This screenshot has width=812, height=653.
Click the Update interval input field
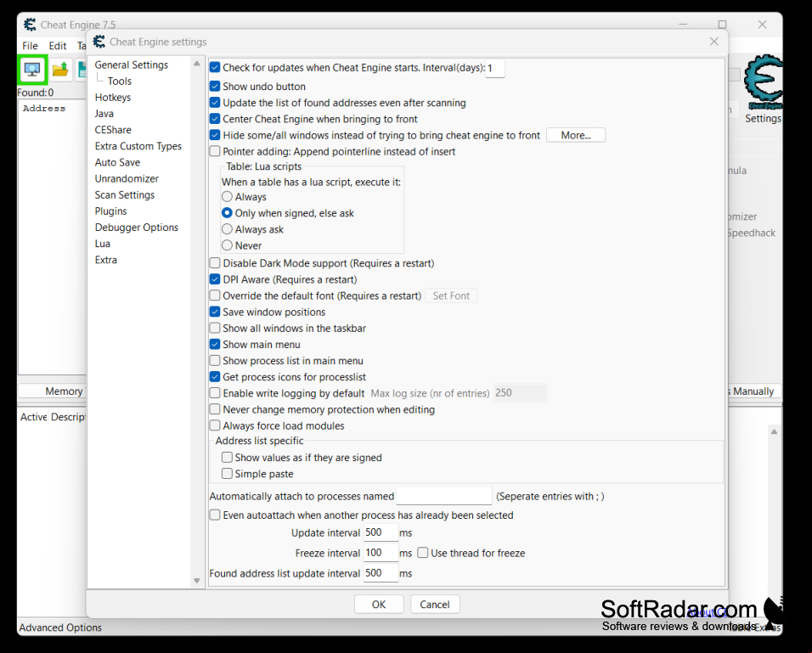(381, 532)
